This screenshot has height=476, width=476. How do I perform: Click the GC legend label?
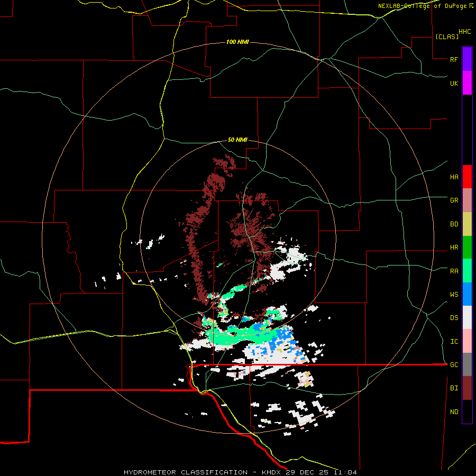coord(454,365)
